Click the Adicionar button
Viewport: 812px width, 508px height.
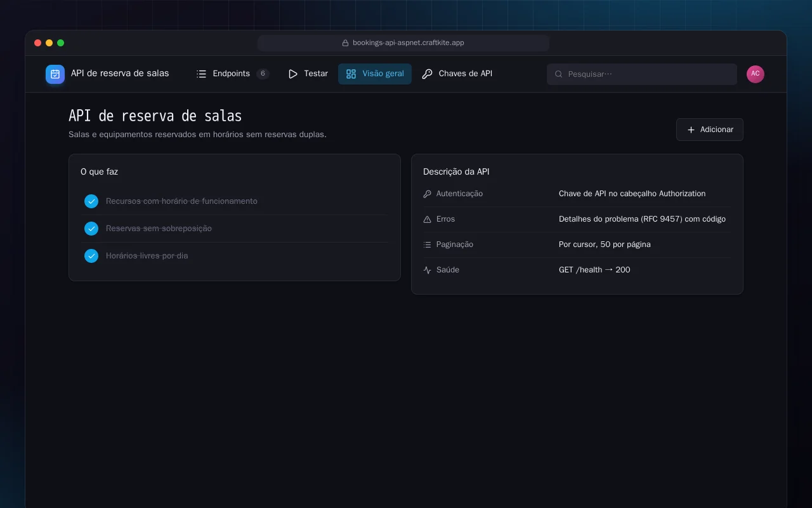pyautogui.click(x=710, y=130)
